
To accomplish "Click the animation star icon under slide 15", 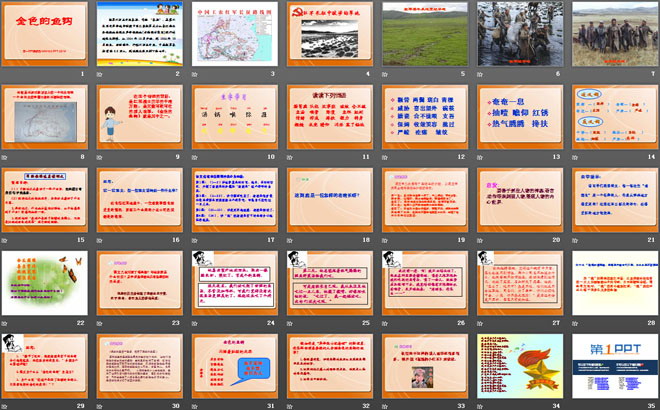I will 5,240.
